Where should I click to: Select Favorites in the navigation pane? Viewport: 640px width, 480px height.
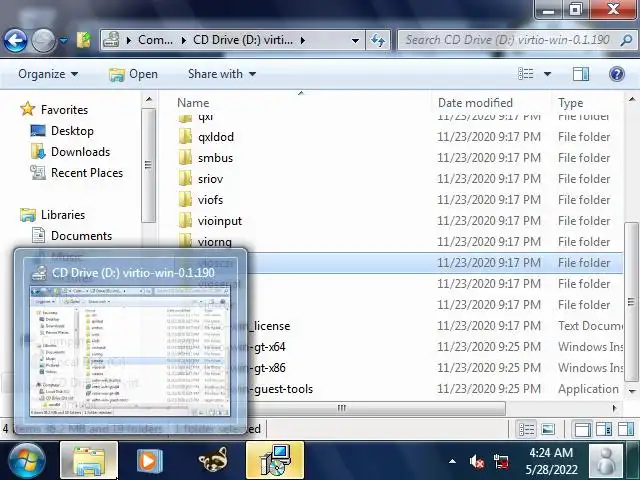point(64,110)
